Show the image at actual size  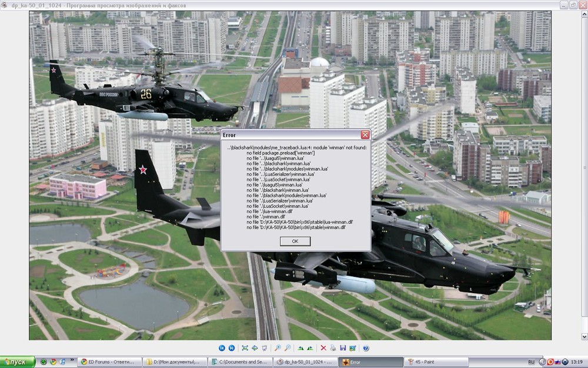[x=255, y=348]
